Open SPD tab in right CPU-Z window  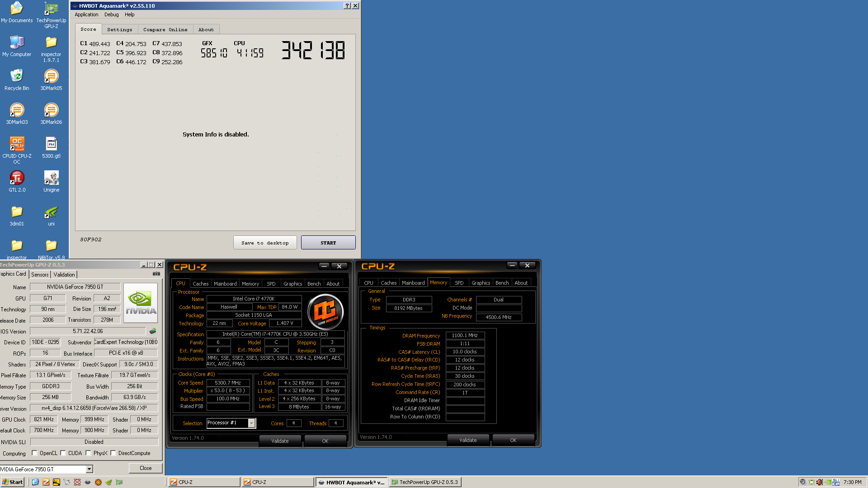(459, 283)
